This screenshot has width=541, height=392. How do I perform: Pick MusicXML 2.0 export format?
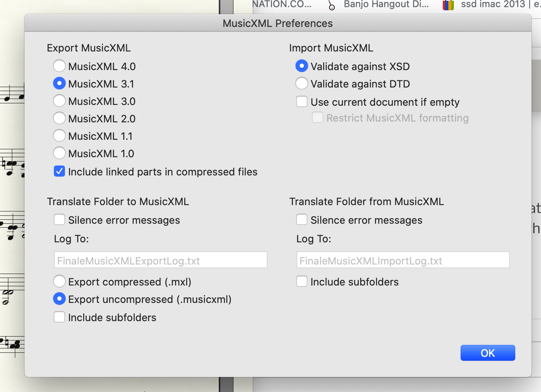pos(59,118)
